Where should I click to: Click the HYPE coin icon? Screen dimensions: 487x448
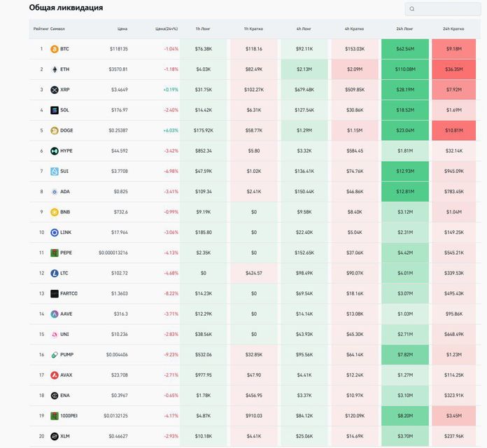pos(55,151)
